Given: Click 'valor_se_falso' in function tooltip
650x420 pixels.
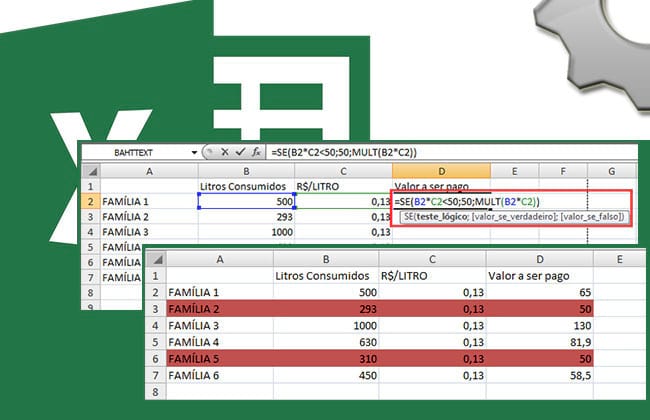Looking at the screenshot, I should pos(591,217).
